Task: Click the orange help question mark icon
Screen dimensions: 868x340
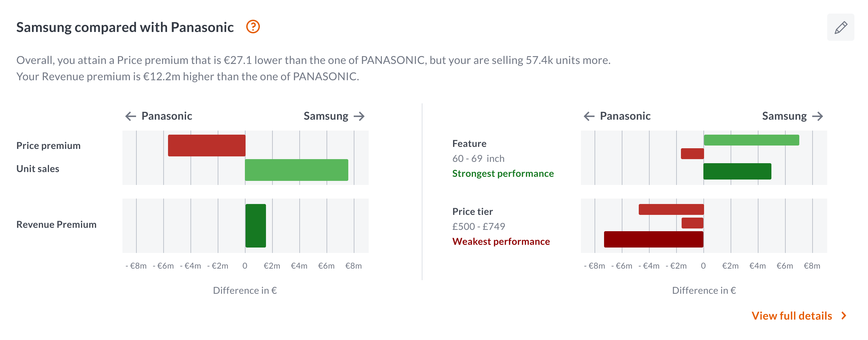Action: [253, 27]
